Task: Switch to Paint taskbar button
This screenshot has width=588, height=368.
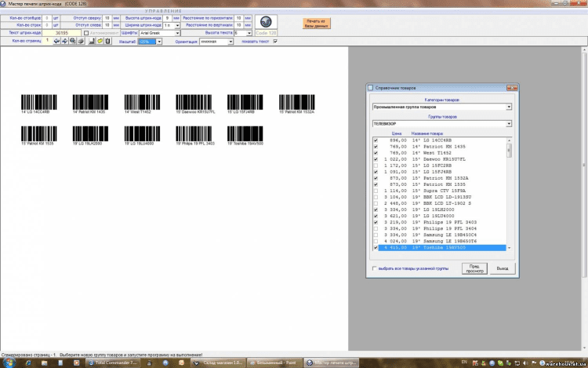Action: click(274, 363)
